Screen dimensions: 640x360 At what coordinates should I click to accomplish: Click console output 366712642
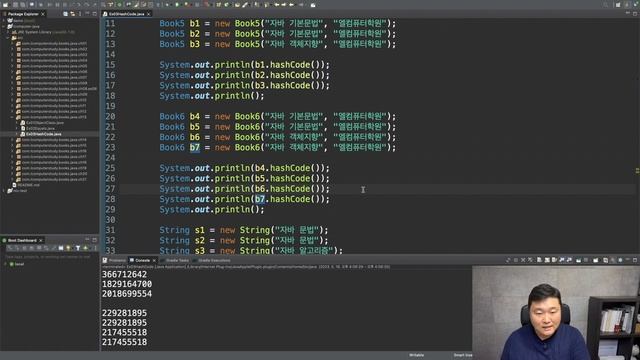(124, 275)
